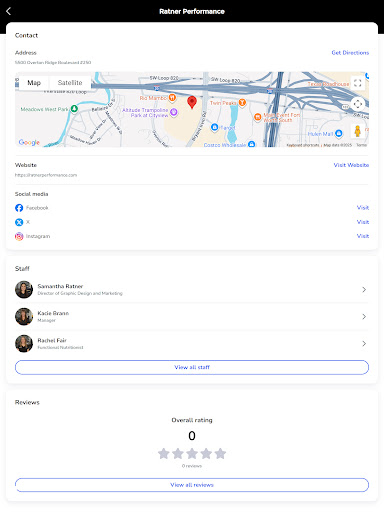Select Meadows West Park marker
The height and width of the screenshot is (512, 384).
pos(74,109)
